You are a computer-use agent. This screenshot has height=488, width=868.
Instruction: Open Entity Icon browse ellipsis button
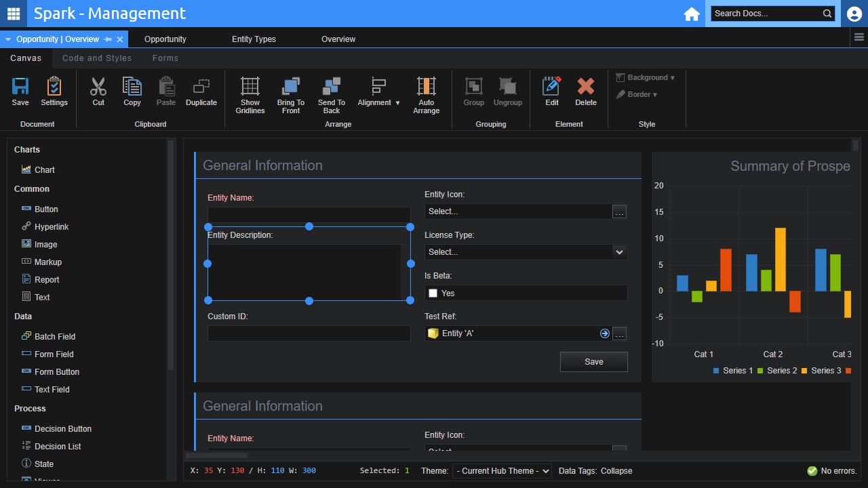point(619,211)
